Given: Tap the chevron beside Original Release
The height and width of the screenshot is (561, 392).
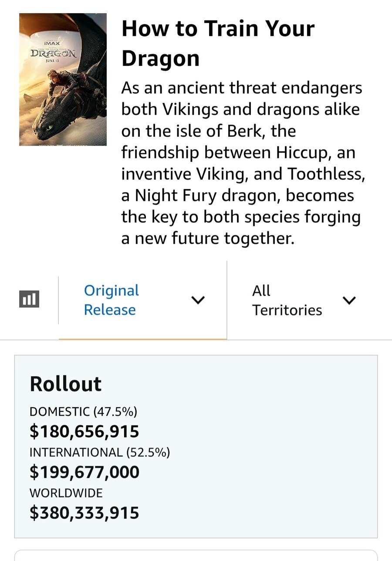Looking at the screenshot, I should (x=198, y=300).
